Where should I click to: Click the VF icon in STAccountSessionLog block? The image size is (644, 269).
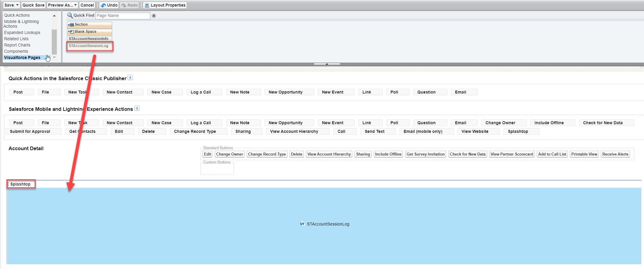click(x=302, y=224)
